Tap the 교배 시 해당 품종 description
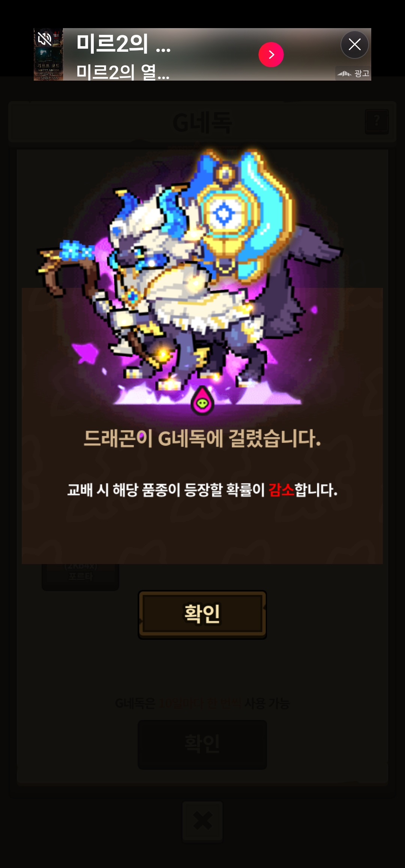405x868 pixels. coord(202,490)
